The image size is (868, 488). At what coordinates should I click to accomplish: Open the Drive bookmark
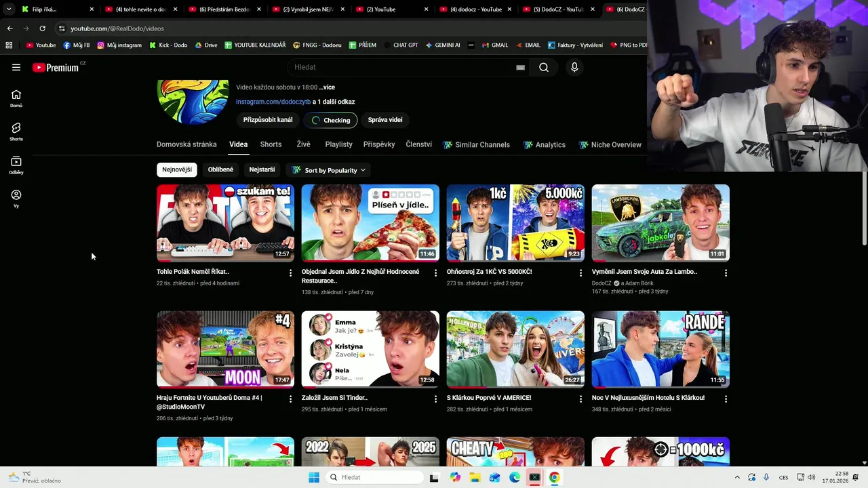(x=206, y=45)
